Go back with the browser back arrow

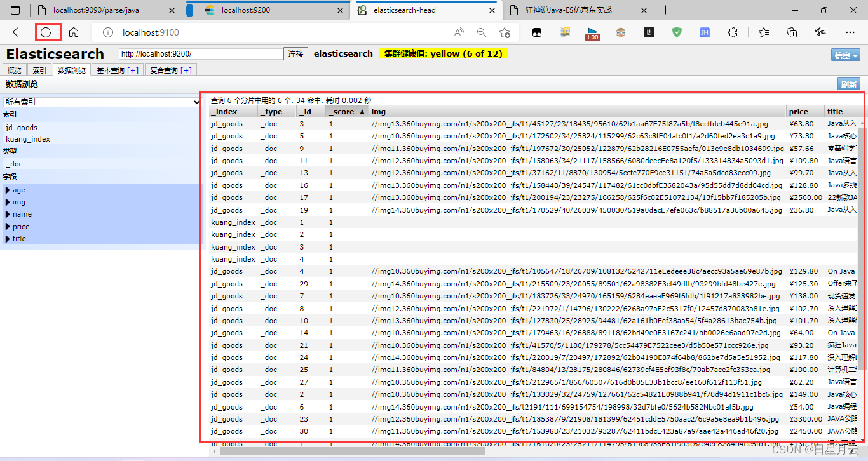[18, 32]
